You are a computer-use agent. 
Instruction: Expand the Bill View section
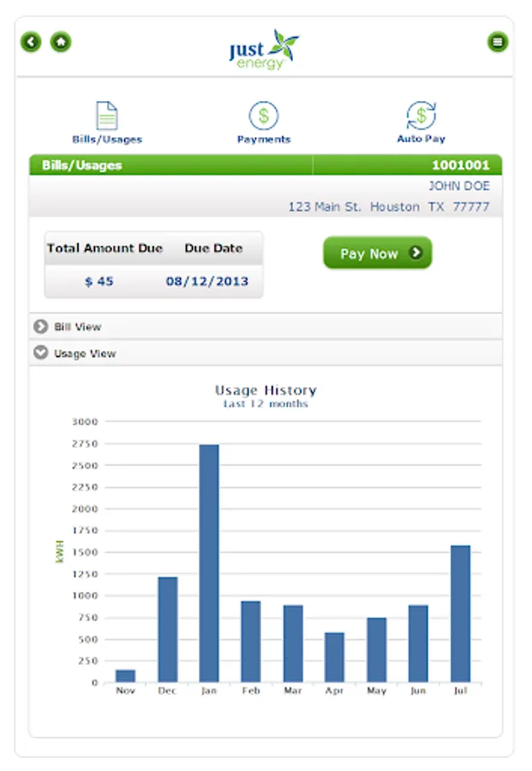click(x=266, y=326)
